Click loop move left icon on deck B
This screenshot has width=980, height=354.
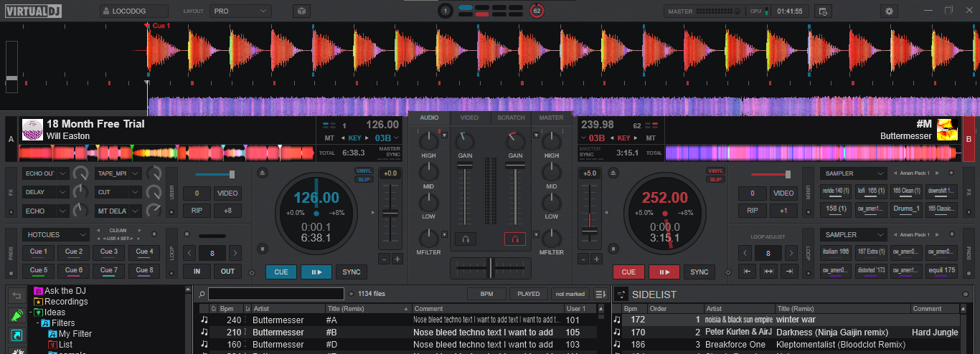(747, 272)
